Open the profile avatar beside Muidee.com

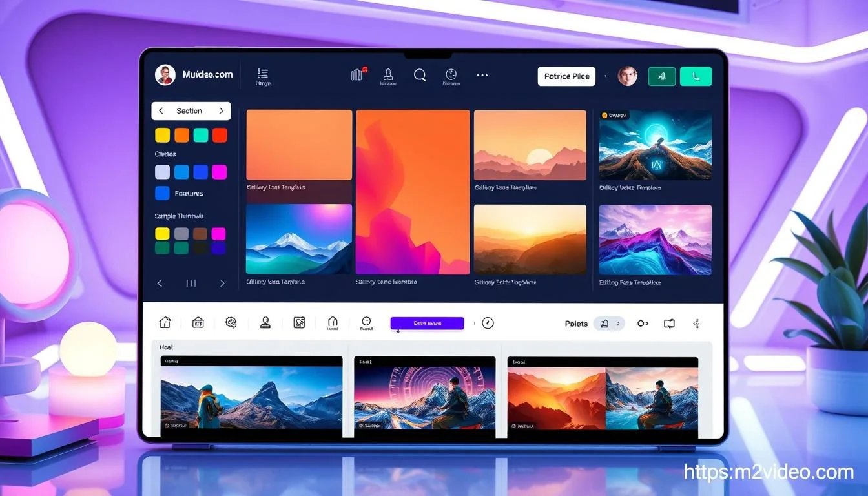click(x=165, y=75)
